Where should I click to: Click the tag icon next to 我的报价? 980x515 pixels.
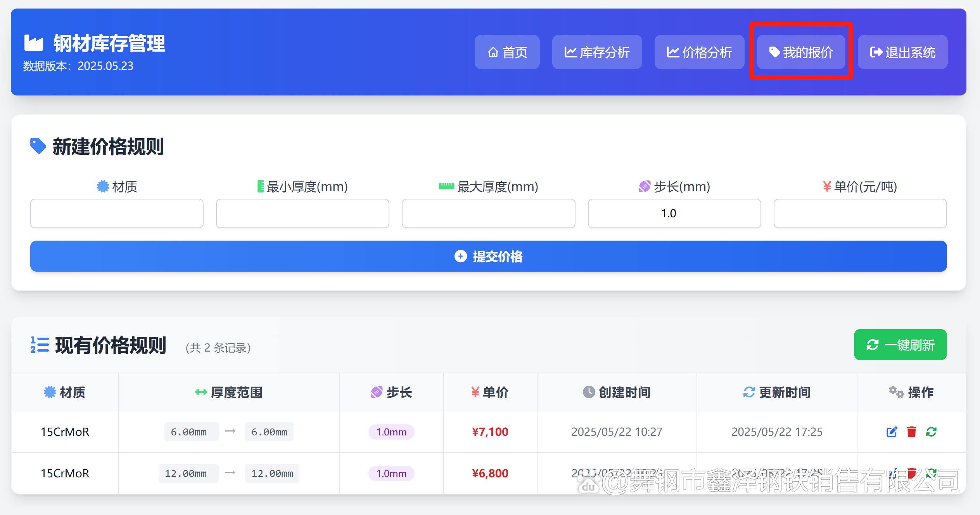[x=774, y=52]
